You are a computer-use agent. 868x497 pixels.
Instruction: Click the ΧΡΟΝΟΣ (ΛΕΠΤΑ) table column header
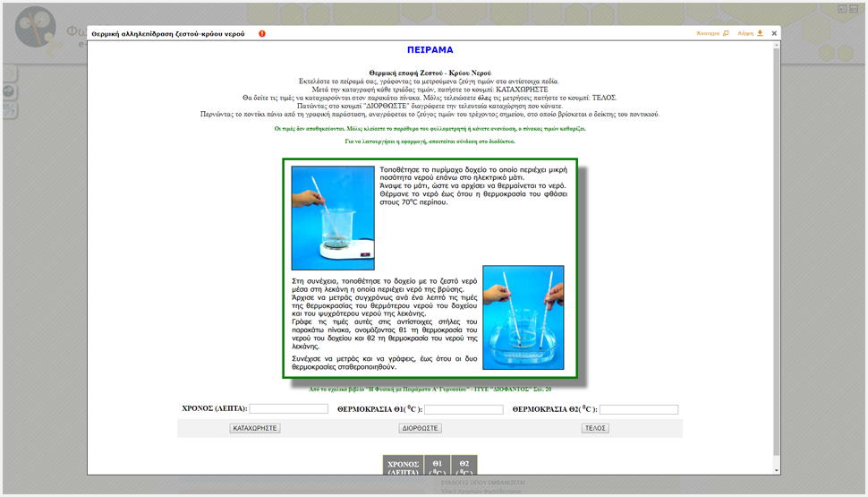point(403,466)
